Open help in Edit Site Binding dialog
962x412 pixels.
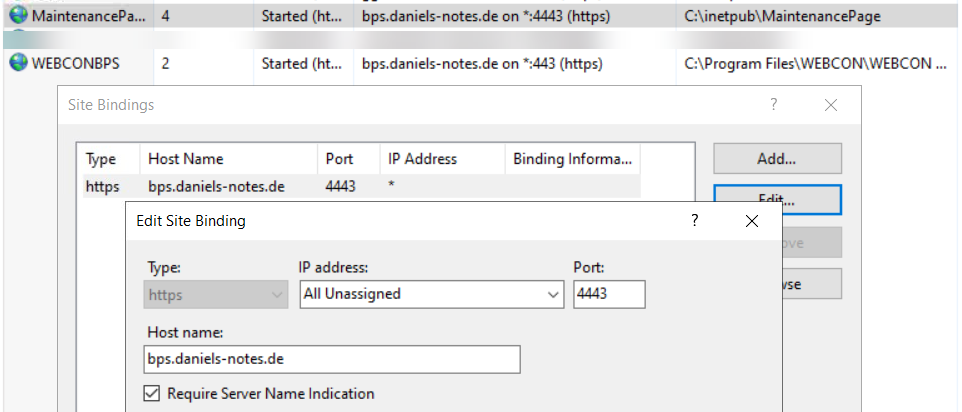click(695, 221)
